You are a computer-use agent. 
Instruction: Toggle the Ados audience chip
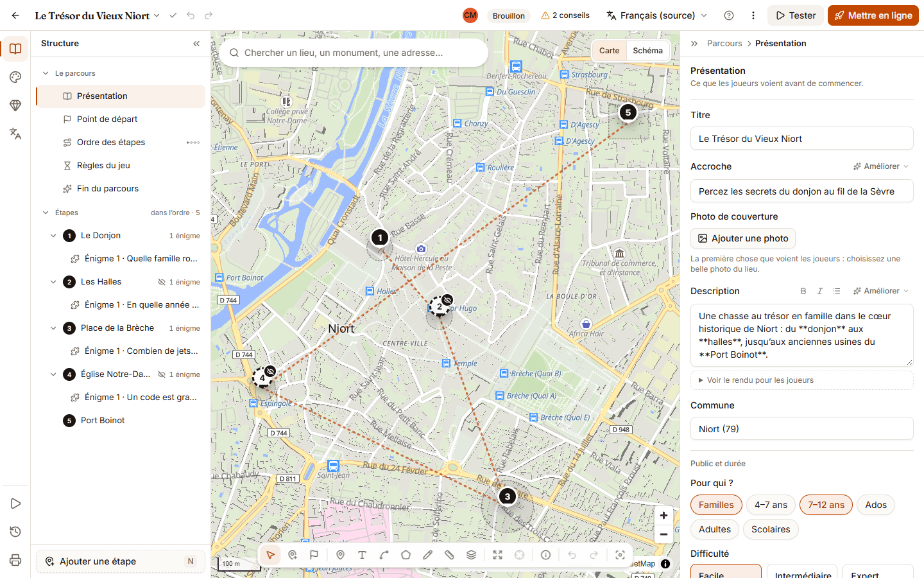click(x=876, y=505)
